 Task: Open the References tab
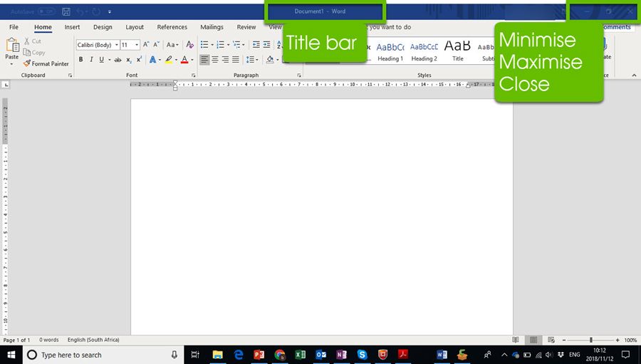click(x=172, y=27)
